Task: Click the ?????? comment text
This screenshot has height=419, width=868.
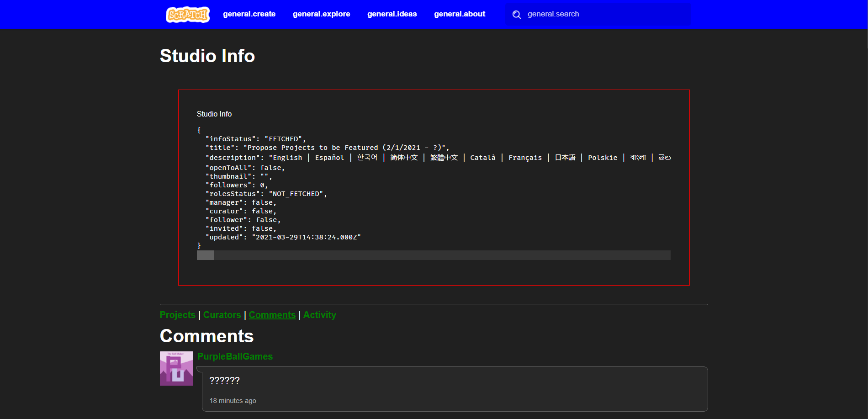Action: (225, 380)
